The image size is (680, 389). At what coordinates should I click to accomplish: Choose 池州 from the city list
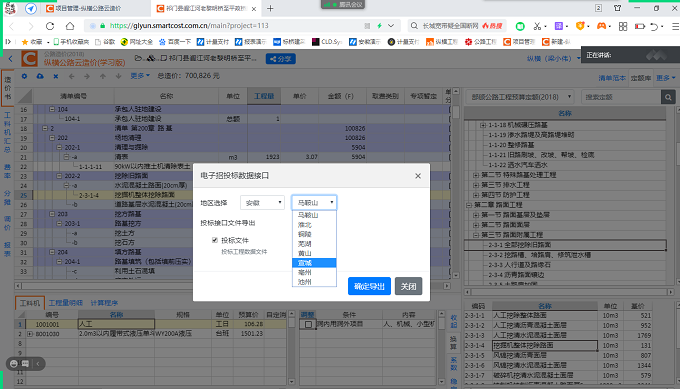[x=314, y=282]
